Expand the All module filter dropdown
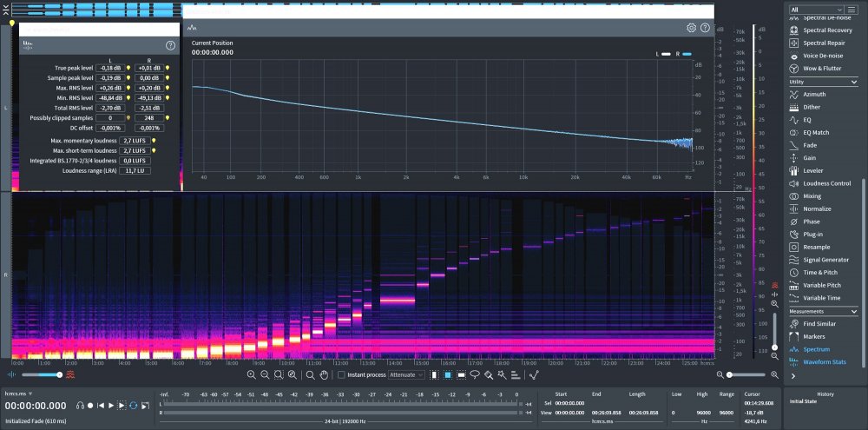This screenshot has height=430, width=868. tap(824, 9)
